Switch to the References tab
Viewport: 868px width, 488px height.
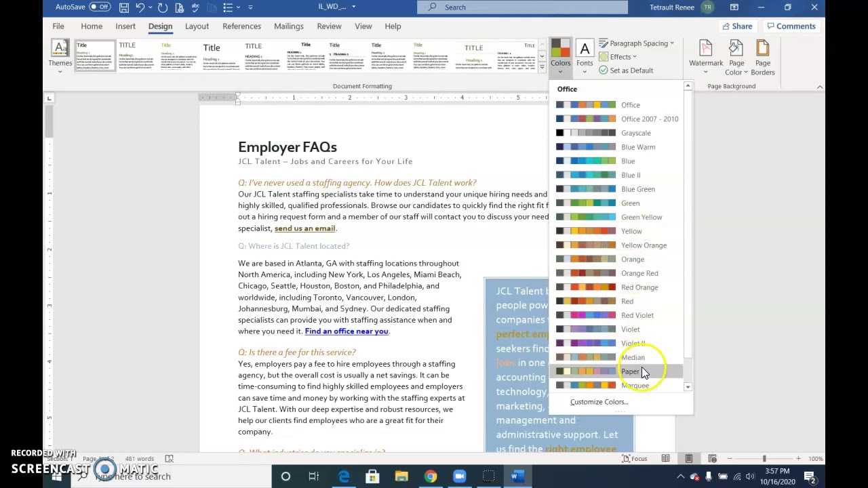click(241, 26)
